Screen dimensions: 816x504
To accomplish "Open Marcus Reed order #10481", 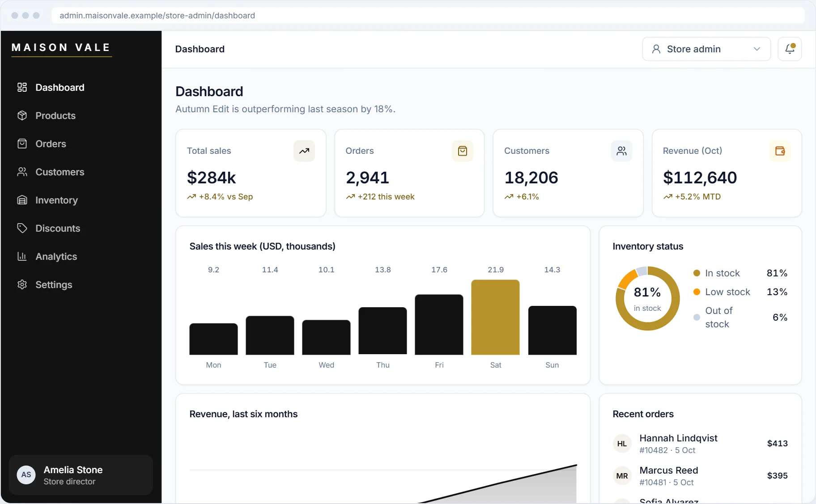I will 700,476.
